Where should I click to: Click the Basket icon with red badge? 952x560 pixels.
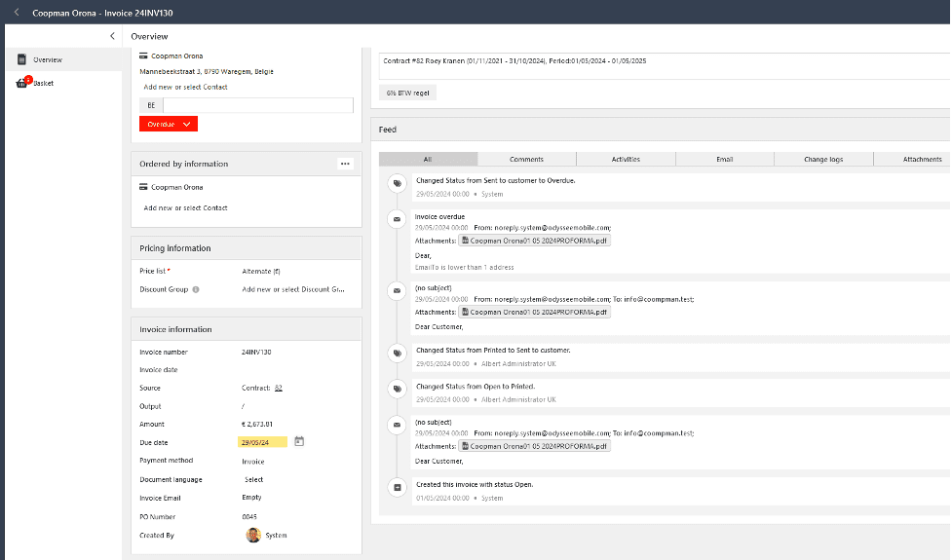(x=22, y=83)
